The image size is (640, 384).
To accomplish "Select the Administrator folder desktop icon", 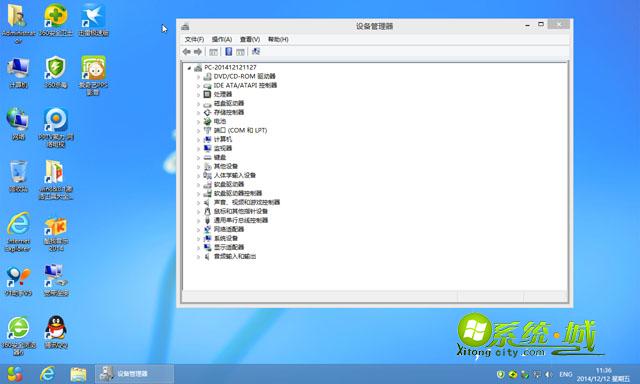I will coord(18,16).
